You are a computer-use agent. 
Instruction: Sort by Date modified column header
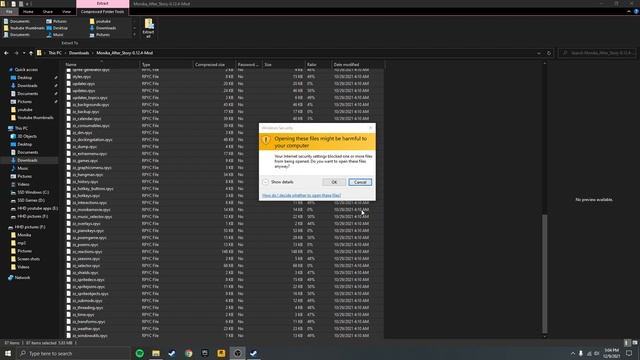coord(358,64)
